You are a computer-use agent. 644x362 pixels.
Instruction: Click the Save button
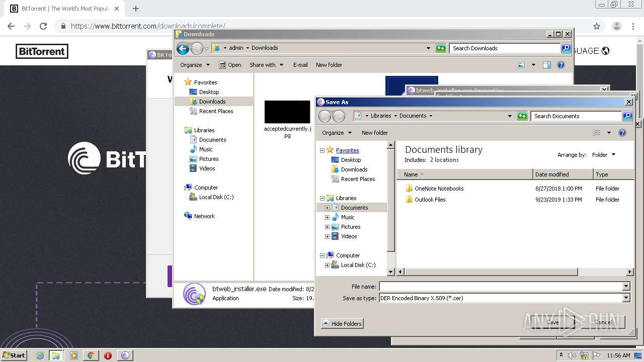point(552,322)
